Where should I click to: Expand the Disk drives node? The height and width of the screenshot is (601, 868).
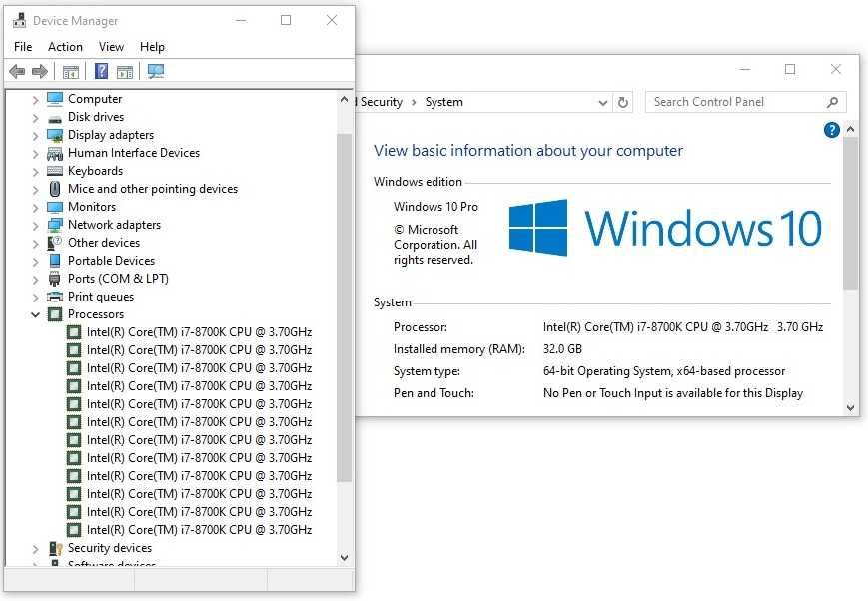click(35, 118)
